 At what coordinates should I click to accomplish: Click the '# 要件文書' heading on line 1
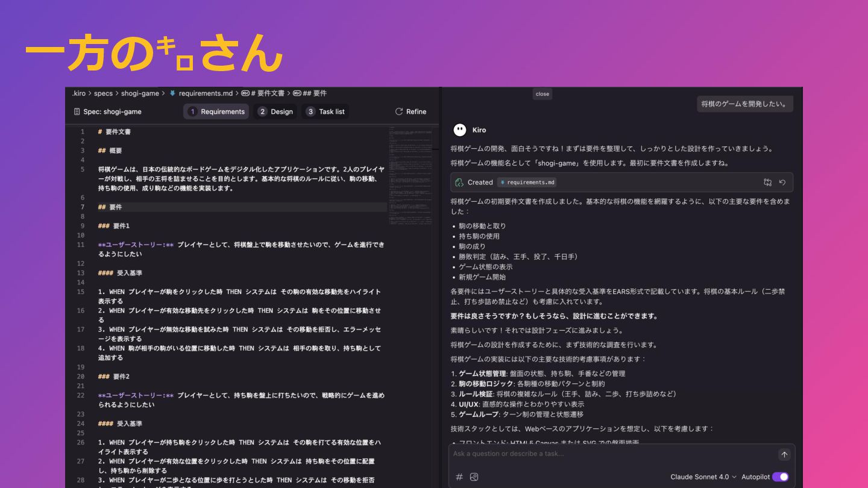coord(115,131)
